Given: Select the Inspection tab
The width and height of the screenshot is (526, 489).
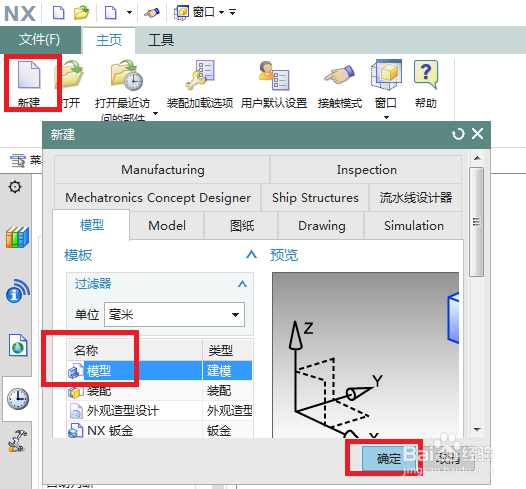Looking at the screenshot, I should [366, 170].
